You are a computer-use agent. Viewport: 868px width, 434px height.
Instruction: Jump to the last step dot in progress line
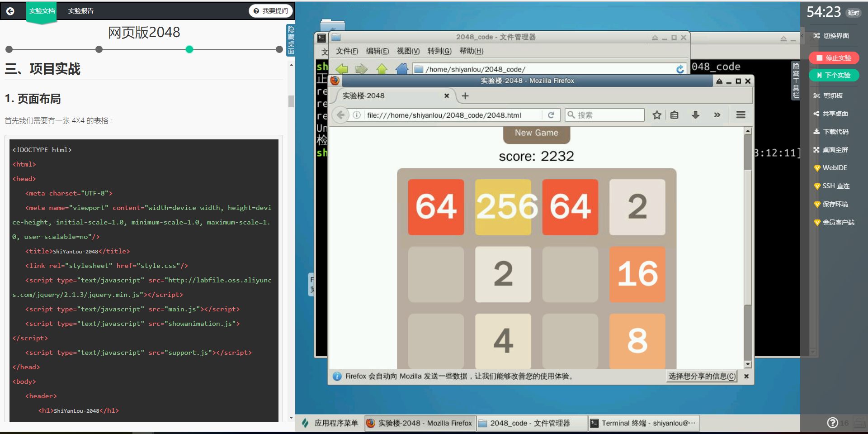(279, 49)
